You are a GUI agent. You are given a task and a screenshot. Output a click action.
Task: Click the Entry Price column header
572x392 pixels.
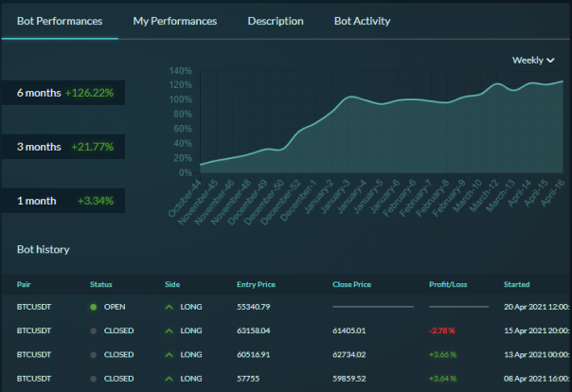click(256, 284)
